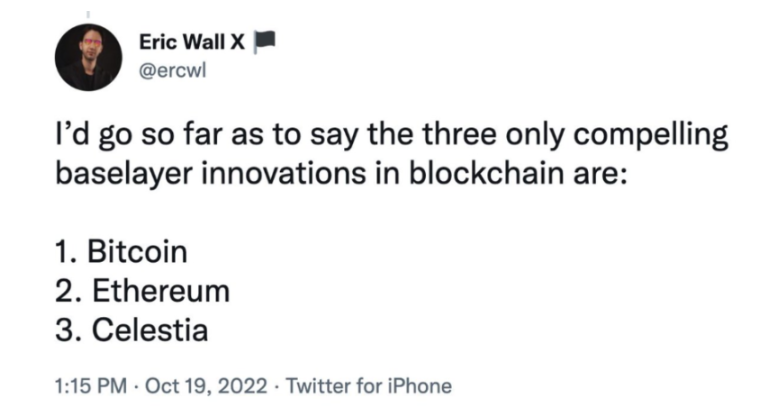
Task: Click the 1:15 PM timestamp
Action: [x=90, y=386]
